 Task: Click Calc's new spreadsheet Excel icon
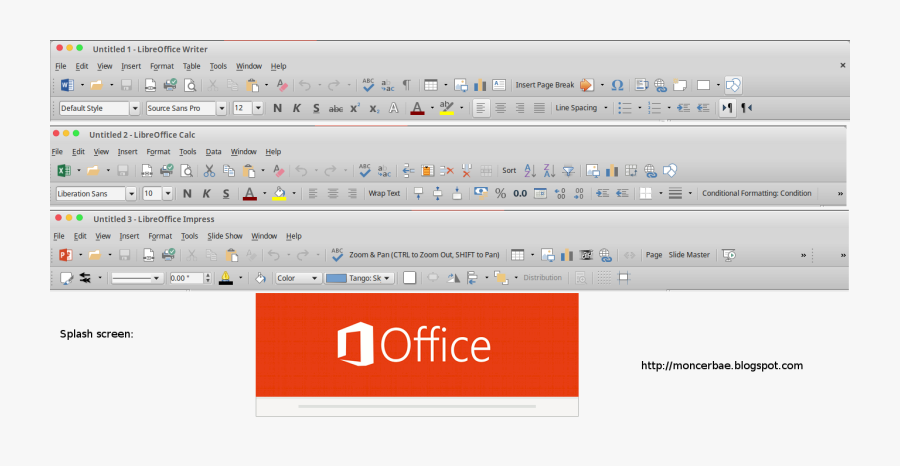[64, 170]
